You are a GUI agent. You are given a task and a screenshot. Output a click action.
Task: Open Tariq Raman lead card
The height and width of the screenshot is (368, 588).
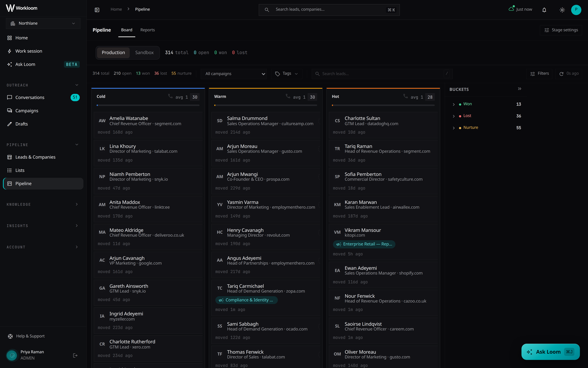pyautogui.click(x=383, y=153)
